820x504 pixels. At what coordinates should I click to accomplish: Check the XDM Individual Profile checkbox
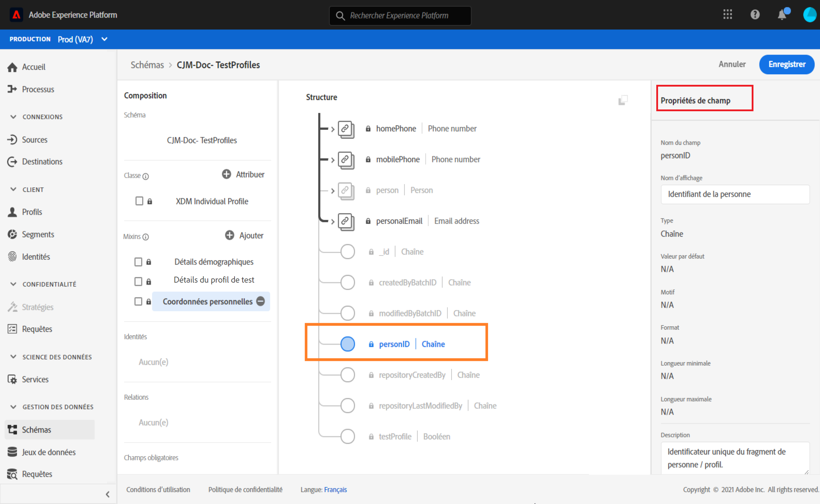139,201
